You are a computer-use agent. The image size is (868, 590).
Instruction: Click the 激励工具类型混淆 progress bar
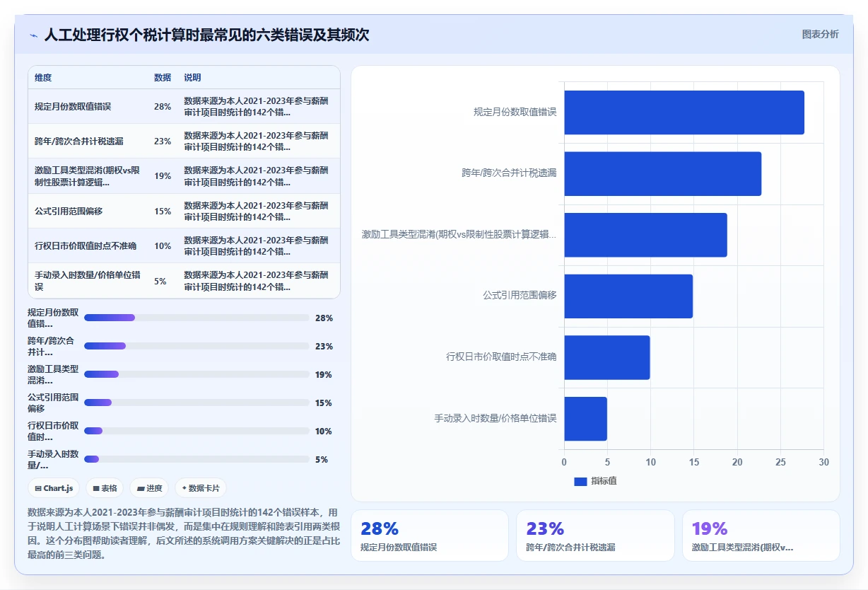(197, 374)
